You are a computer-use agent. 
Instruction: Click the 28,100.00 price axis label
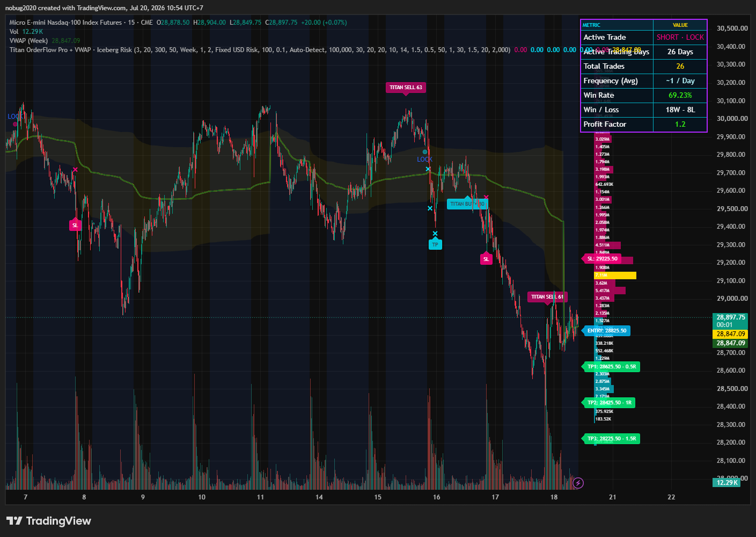(x=732, y=461)
